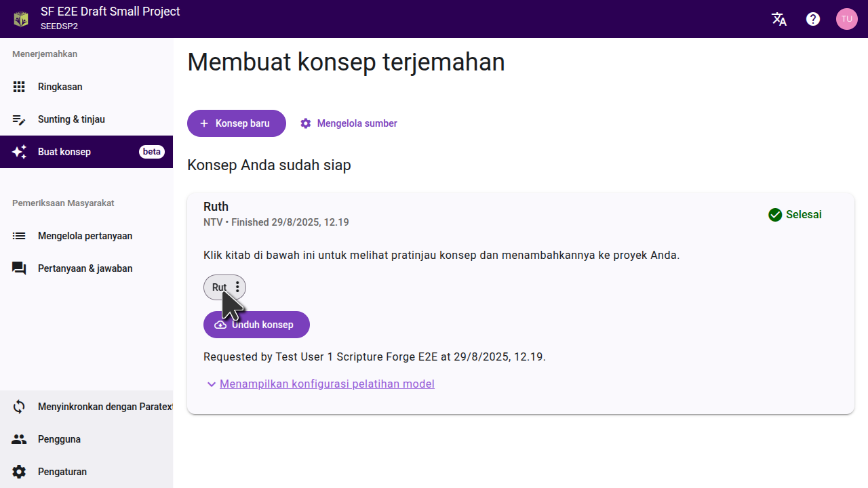Open Pertanyaan & jawaban menu item
Viewport: 868px width, 488px height.
[85, 268]
